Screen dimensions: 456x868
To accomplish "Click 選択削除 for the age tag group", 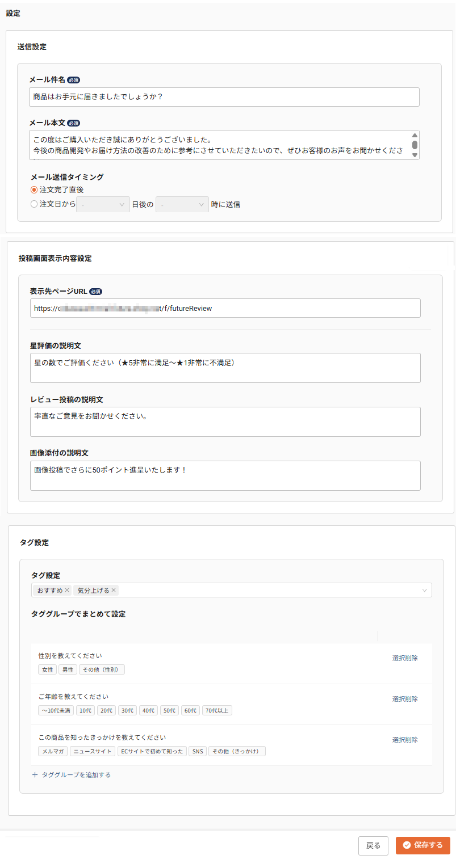I will point(405,698).
